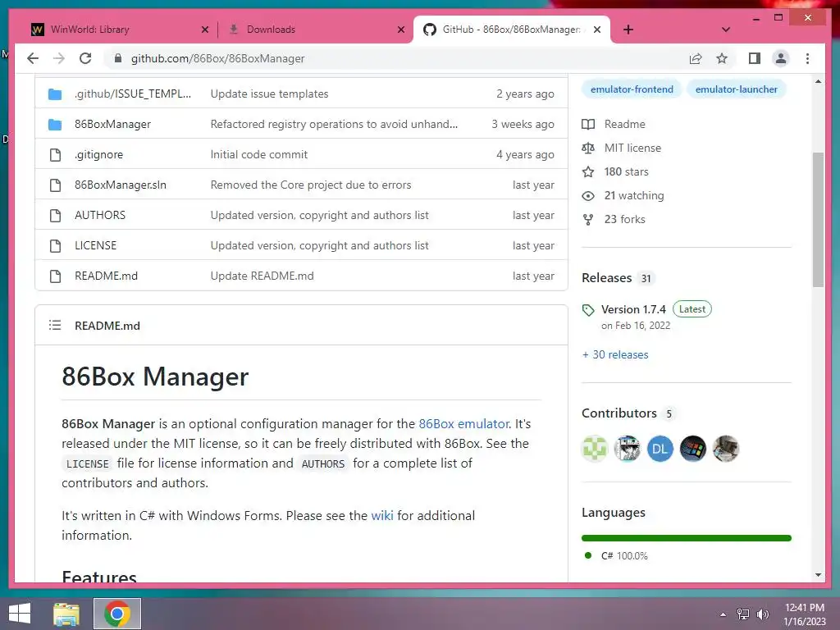Image resolution: width=840 pixels, height=630 pixels.
Task: Open Version 1.7.4 release
Action: pos(633,309)
